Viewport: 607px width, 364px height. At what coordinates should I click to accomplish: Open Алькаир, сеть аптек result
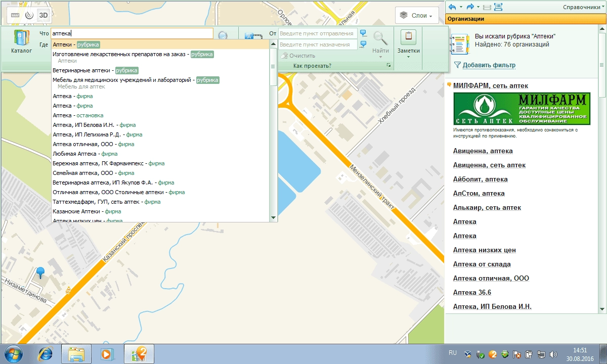pyautogui.click(x=487, y=208)
